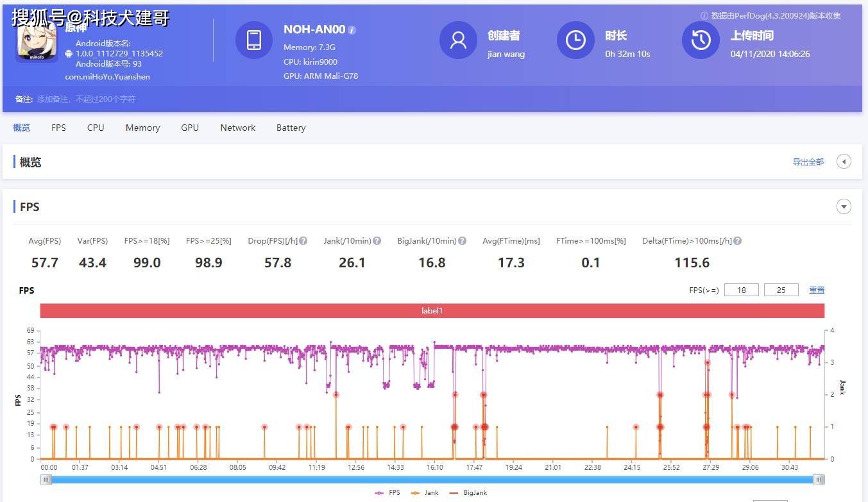Click the red label1 bar
This screenshot has height=502, width=868.
pos(432,311)
